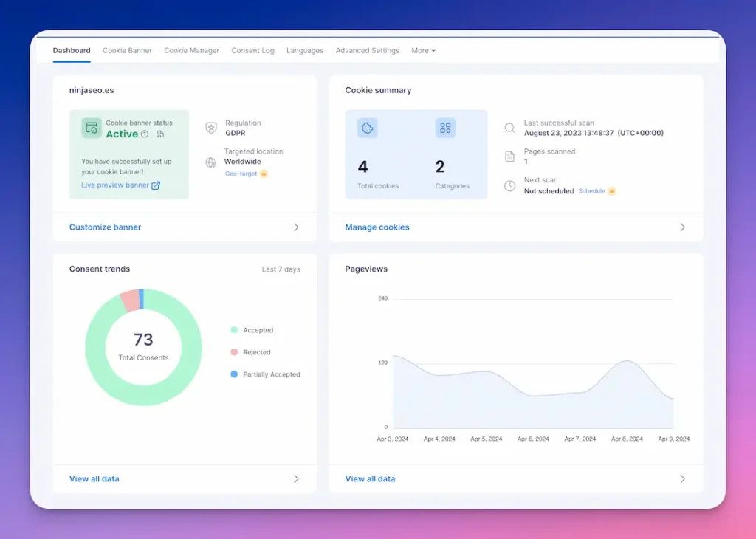
Task: Click the Rejected legend color dot
Action: pyautogui.click(x=234, y=352)
